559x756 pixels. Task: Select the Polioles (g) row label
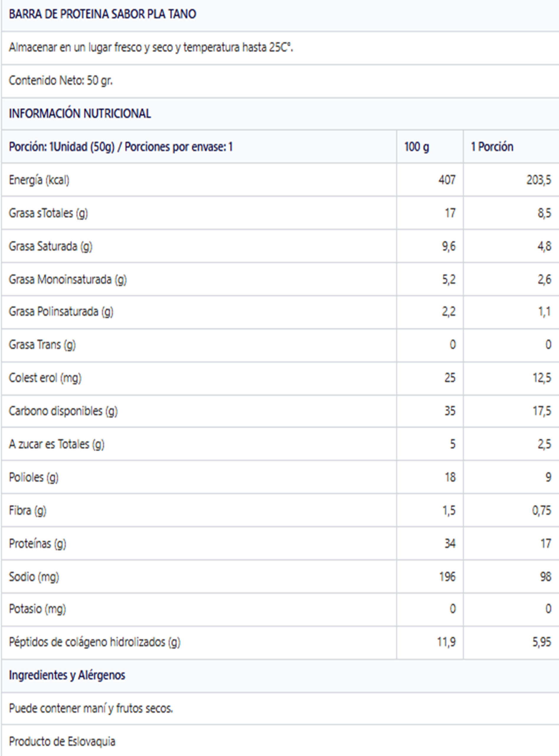34,477
